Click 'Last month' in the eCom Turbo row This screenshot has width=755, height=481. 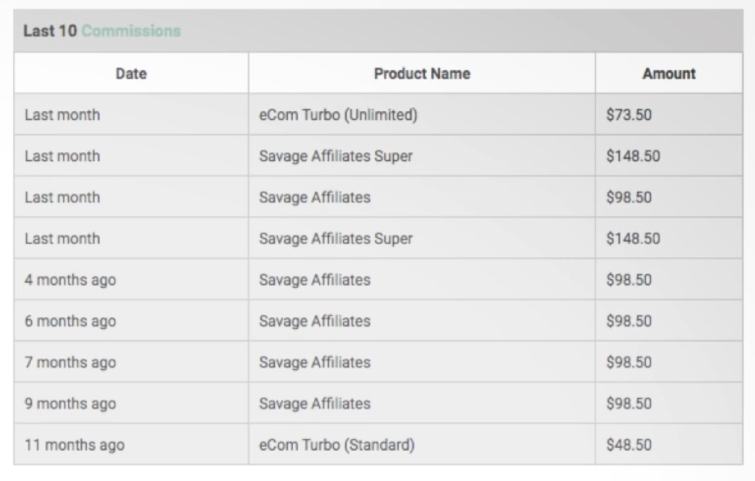pyautogui.click(x=63, y=115)
